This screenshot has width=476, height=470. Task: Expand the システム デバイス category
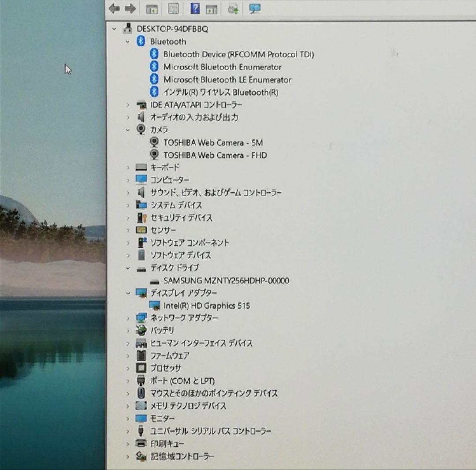tap(128, 205)
